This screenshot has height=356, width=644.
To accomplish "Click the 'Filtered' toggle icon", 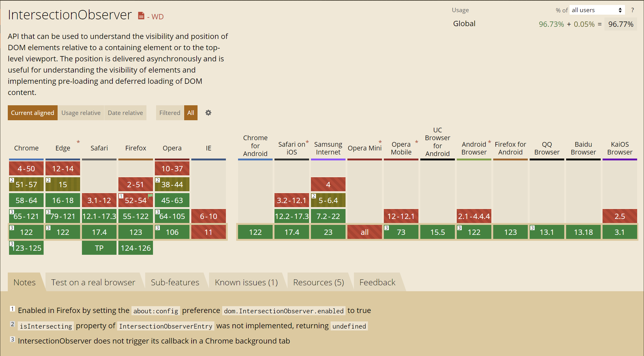I will click(x=170, y=113).
